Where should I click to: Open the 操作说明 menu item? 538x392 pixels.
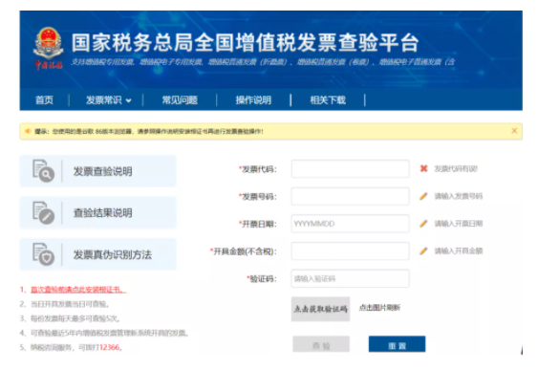(253, 99)
